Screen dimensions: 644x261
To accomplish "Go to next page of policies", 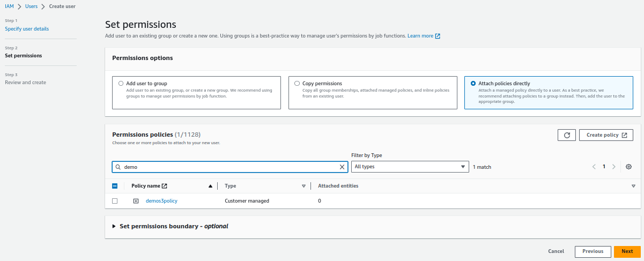I will point(614,167).
